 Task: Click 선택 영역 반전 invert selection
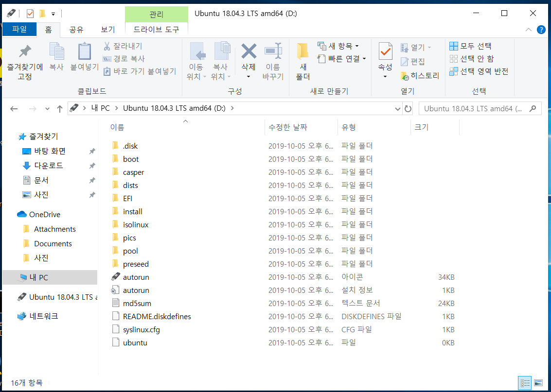pyautogui.click(x=479, y=71)
